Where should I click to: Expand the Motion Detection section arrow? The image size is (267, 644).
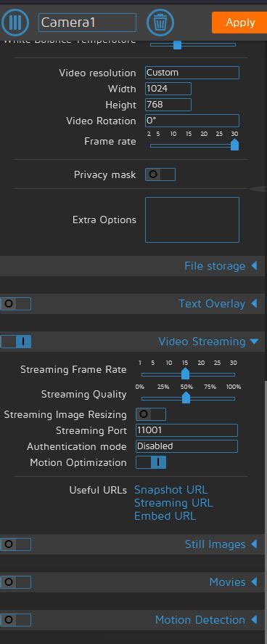(254, 620)
